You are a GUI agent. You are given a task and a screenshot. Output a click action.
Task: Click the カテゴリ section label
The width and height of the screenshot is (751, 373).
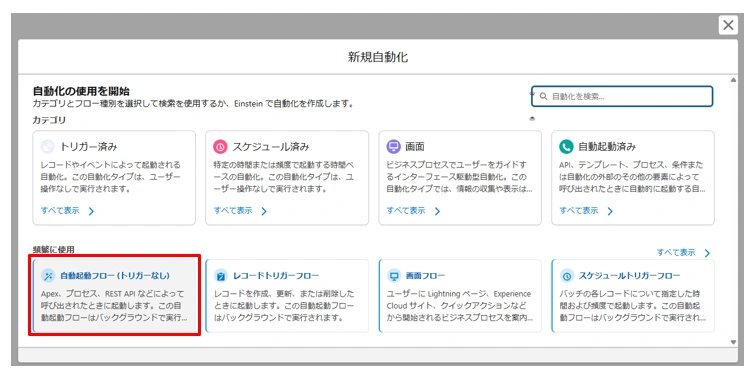coord(49,120)
